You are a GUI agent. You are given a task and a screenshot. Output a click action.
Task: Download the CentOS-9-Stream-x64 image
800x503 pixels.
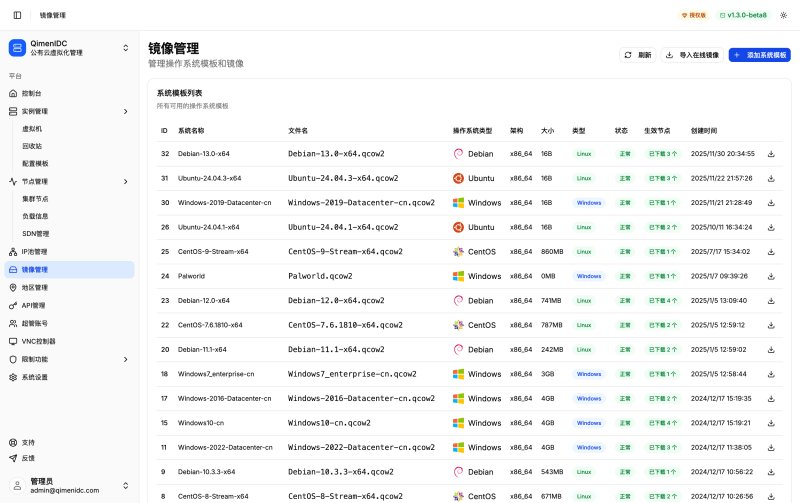(771, 252)
